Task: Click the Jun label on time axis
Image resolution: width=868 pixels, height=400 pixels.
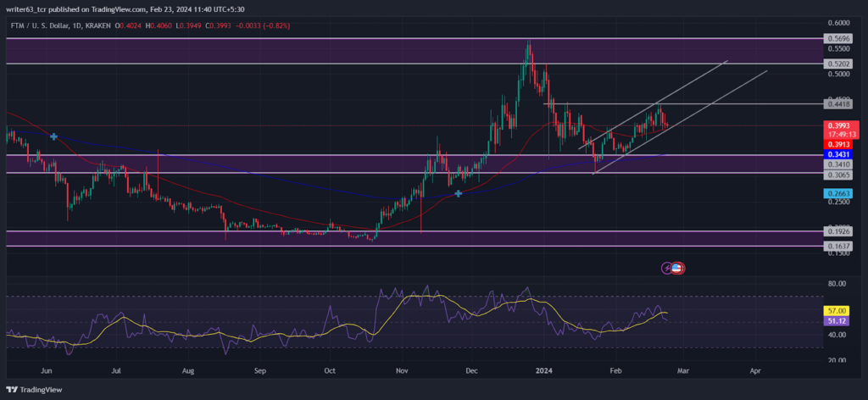Action: tap(47, 369)
